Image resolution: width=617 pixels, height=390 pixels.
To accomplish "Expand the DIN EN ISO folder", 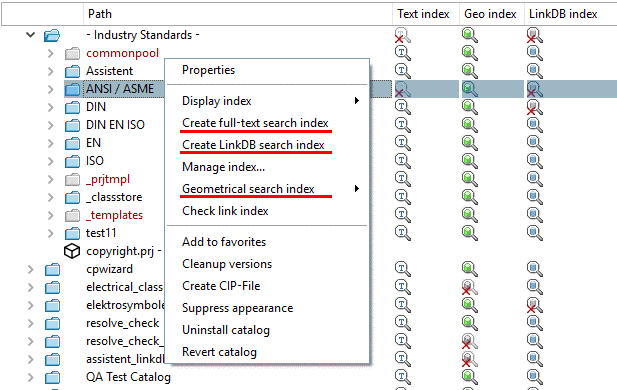I will 50,125.
